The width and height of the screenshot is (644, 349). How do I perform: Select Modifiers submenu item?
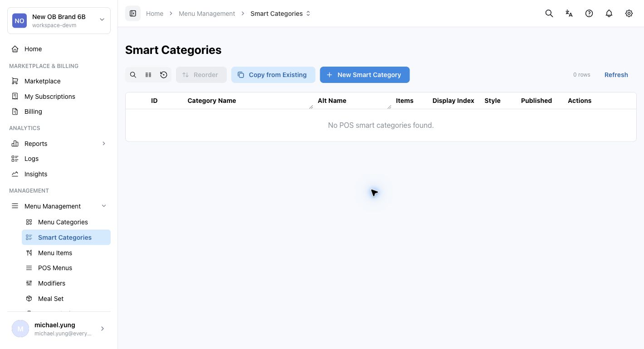point(66,283)
